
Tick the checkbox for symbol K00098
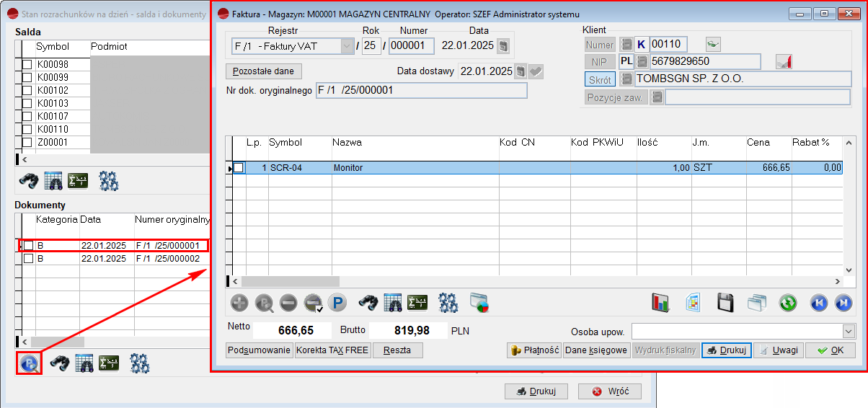tap(27, 65)
